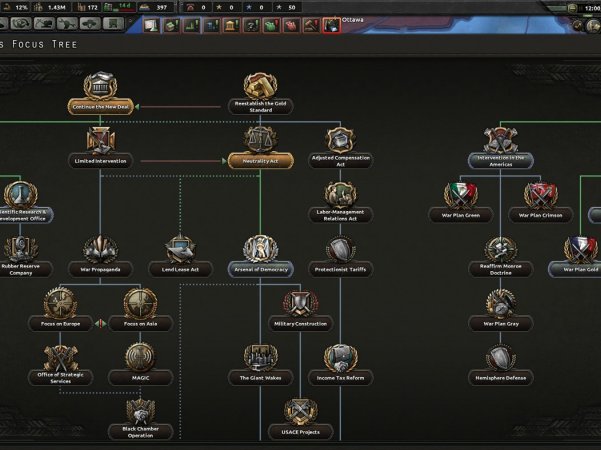The image size is (601, 450).
Task: Choose the MAGIC focus
Action: coord(140,378)
